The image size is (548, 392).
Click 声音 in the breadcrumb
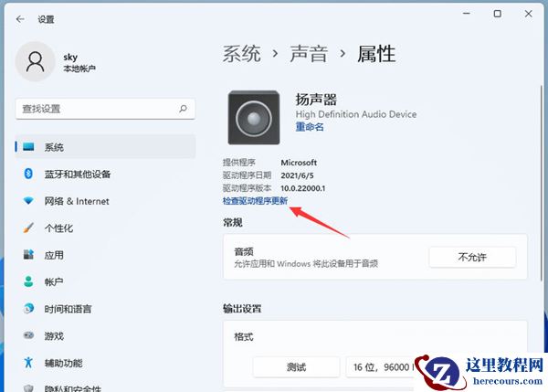(x=309, y=54)
